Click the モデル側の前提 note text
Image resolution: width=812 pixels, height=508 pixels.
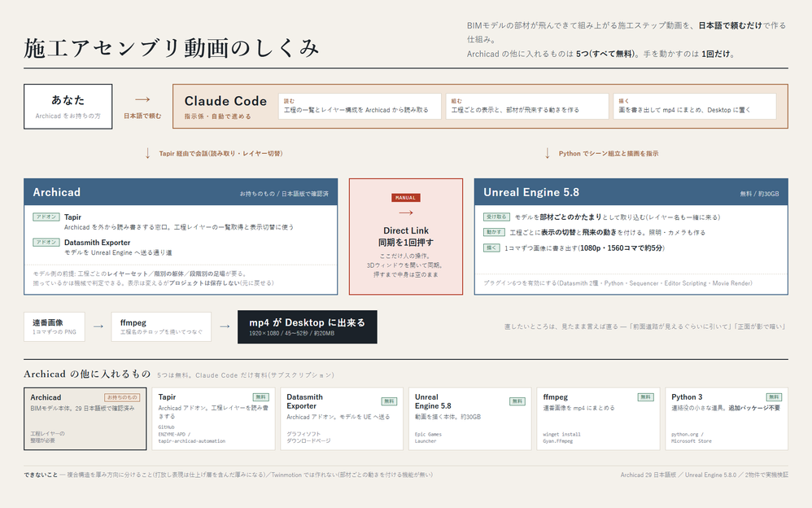(x=154, y=278)
